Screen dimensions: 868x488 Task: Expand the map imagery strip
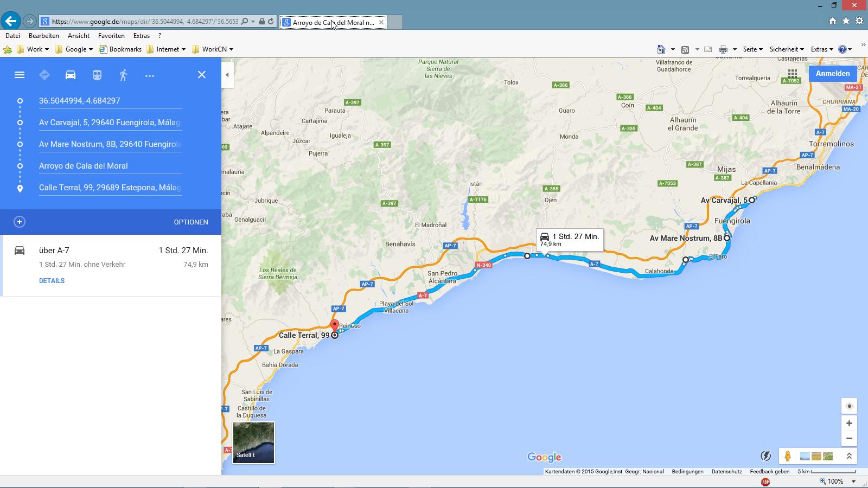pyautogui.click(x=849, y=457)
